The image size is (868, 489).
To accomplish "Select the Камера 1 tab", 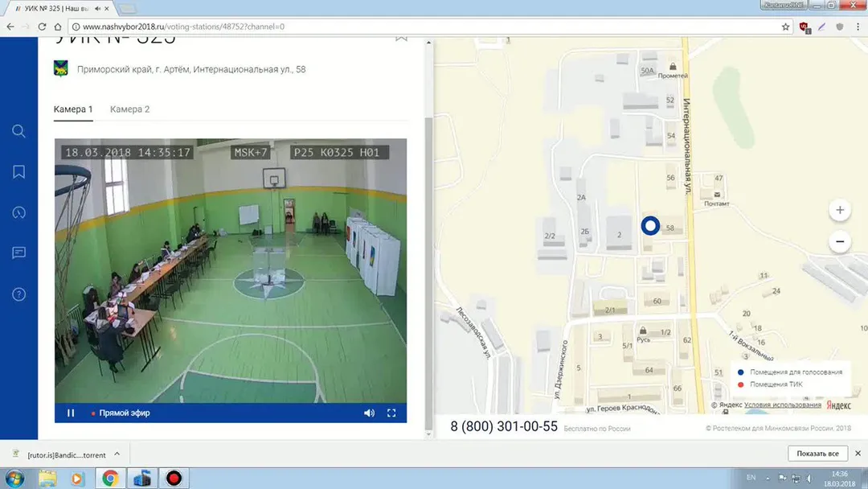I will (x=73, y=109).
